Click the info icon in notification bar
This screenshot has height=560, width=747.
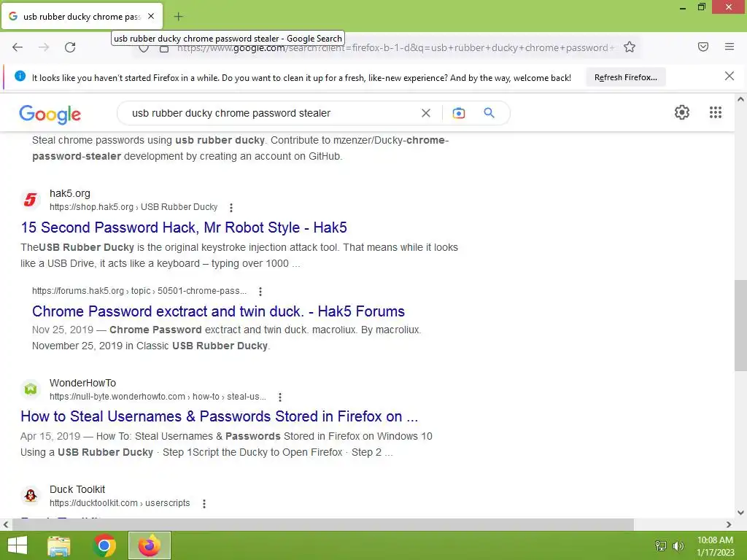point(20,76)
